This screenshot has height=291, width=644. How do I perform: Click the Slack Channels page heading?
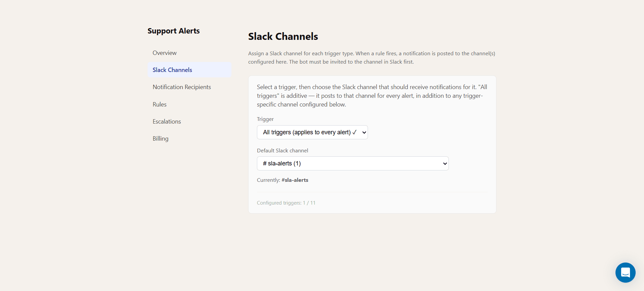pos(283,37)
